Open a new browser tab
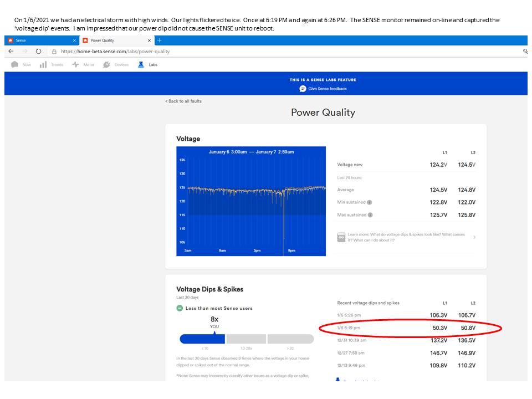 tap(159, 40)
